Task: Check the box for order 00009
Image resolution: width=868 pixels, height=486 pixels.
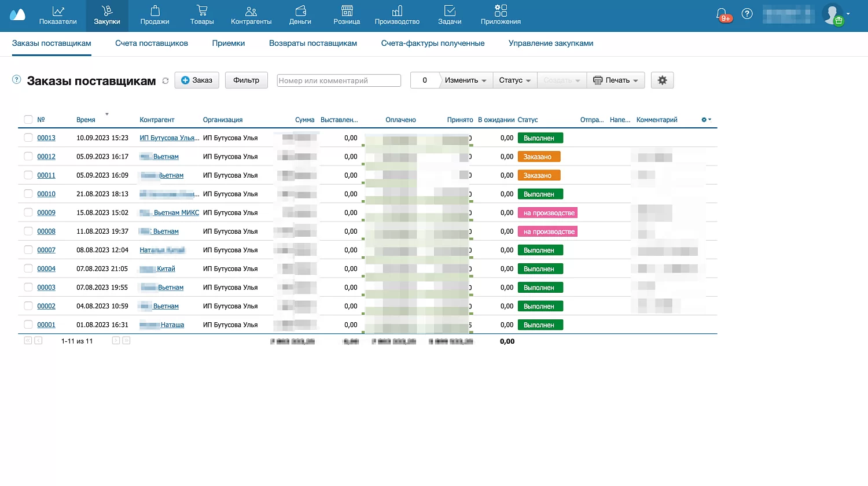Action: coord(28,212)
